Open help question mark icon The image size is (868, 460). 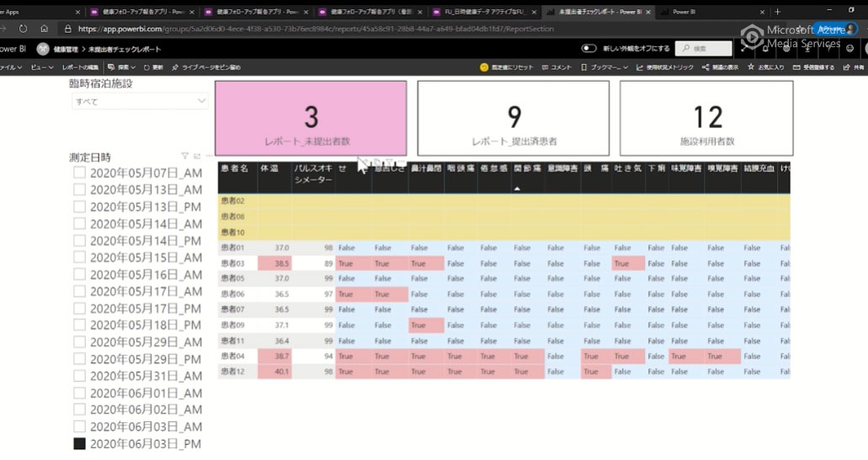click(828, 49)
